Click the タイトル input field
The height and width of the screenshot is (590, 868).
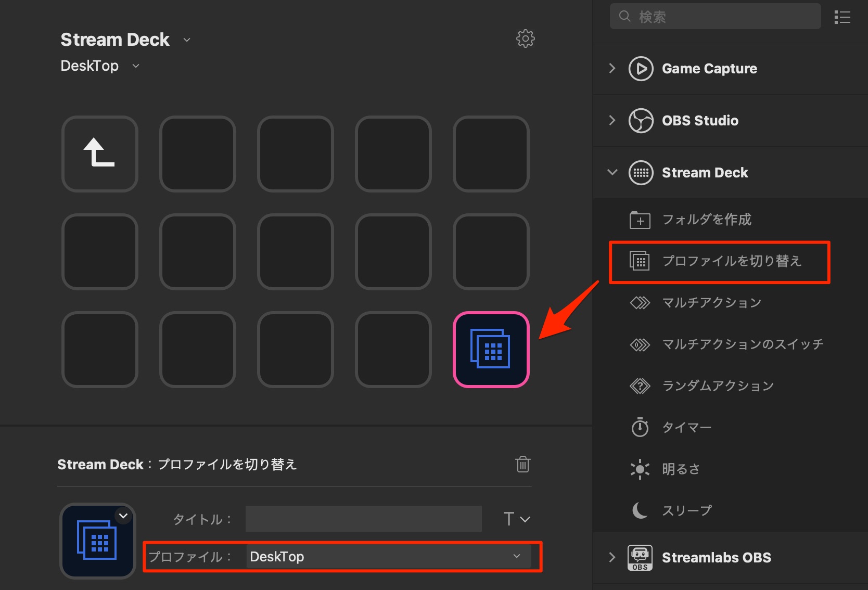tap(363, 519)
